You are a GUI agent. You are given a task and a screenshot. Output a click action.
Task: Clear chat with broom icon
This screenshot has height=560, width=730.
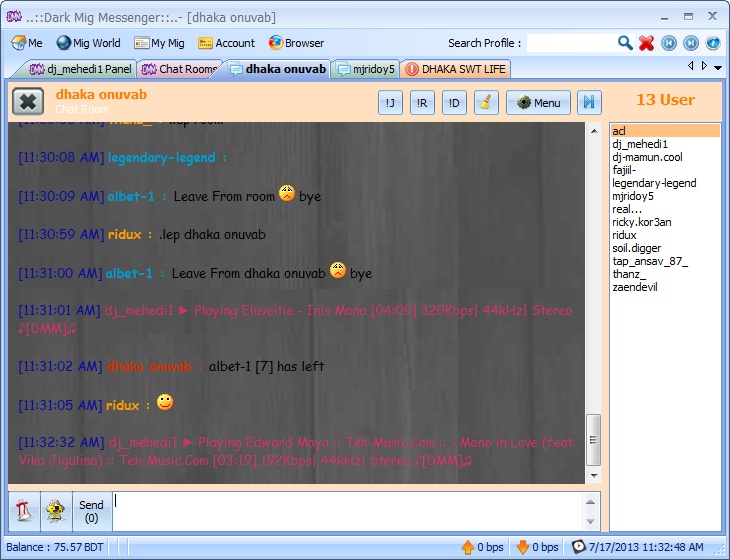click(x=486, y=102)
